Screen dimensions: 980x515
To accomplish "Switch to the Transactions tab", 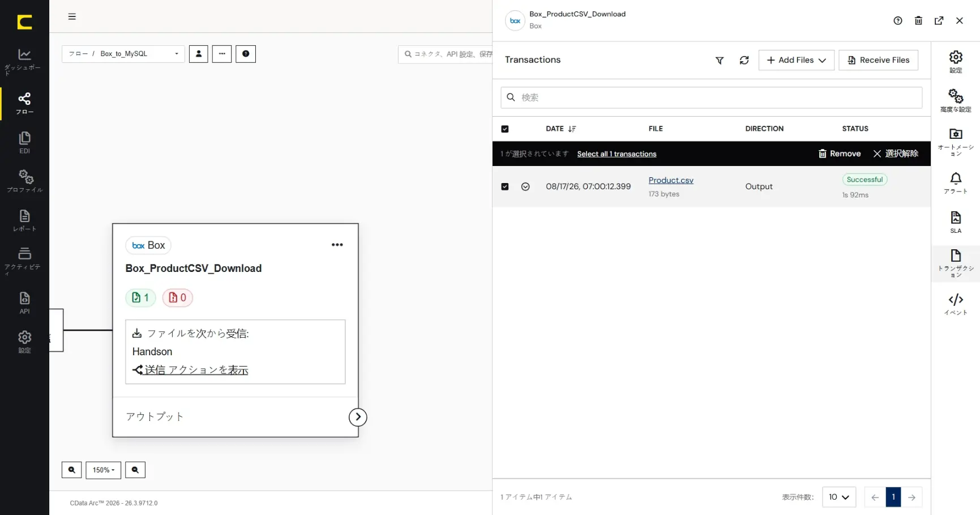I will tap(956, 263).
